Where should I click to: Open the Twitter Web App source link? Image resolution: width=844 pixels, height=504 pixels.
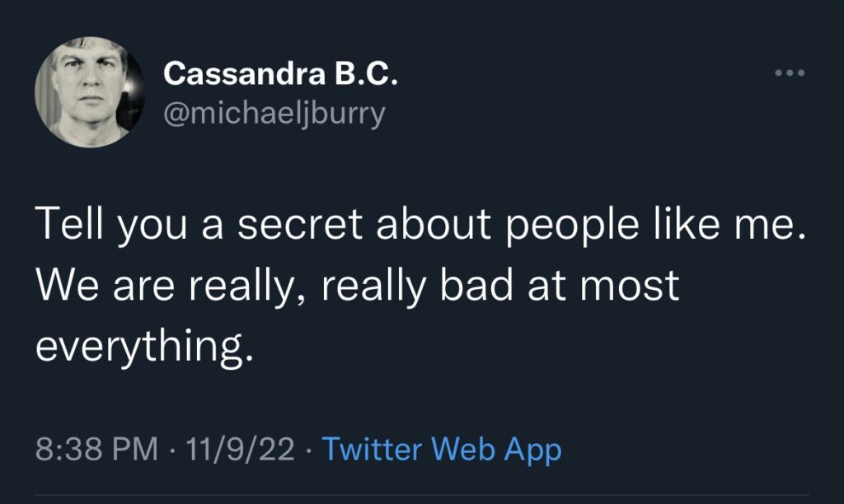click(441, 450)
